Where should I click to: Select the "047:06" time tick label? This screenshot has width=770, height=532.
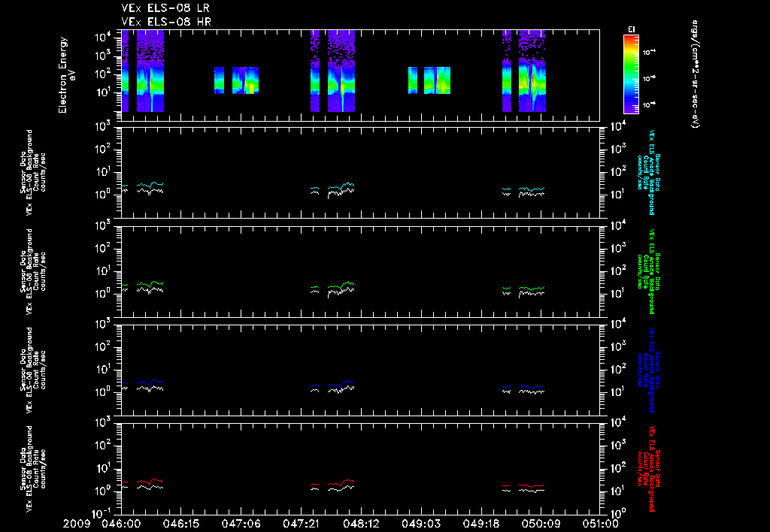pos(242,524)
